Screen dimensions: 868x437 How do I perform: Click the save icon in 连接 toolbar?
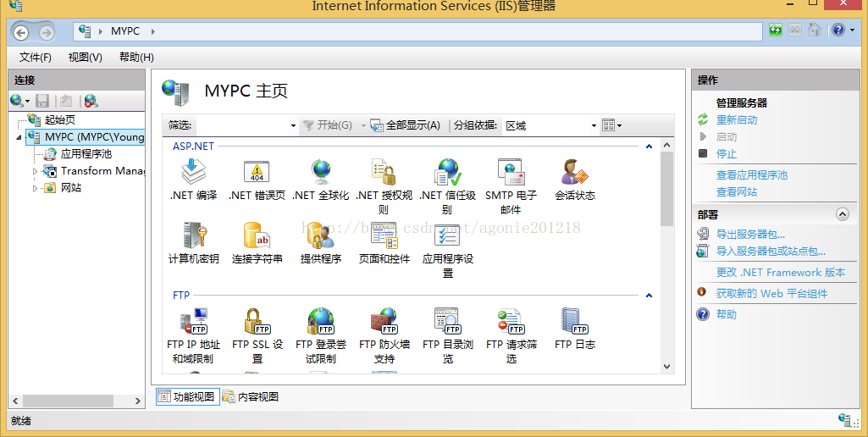(42, 101)
